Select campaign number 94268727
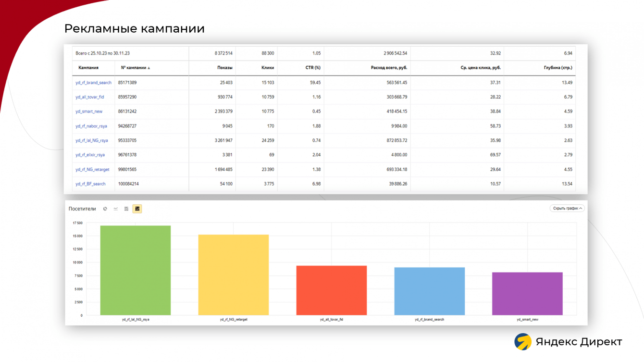The width and height of the screenshot is (644, 362). pos(127,126)
